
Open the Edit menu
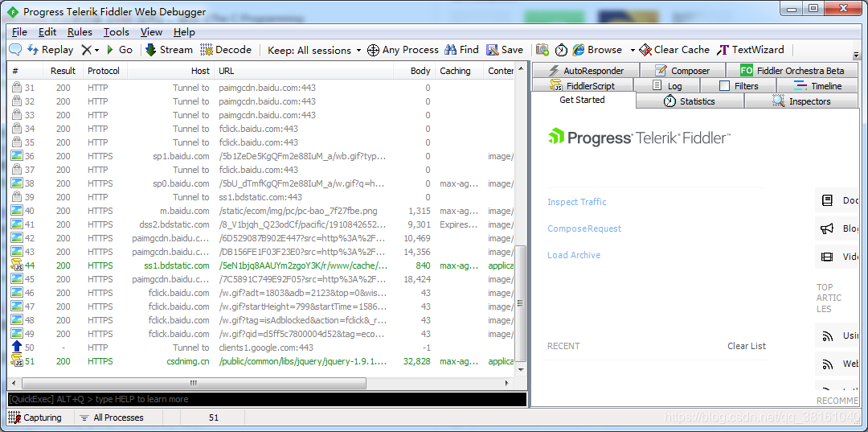(47, 32)
